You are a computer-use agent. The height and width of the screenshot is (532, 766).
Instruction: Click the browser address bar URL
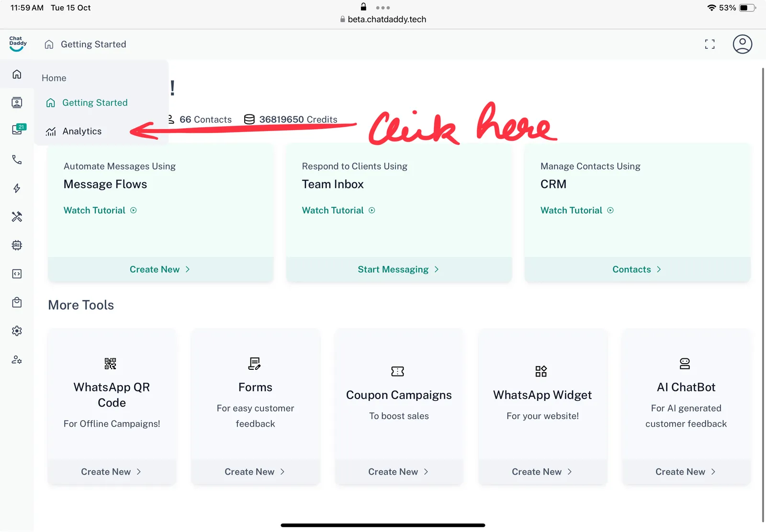386,19
